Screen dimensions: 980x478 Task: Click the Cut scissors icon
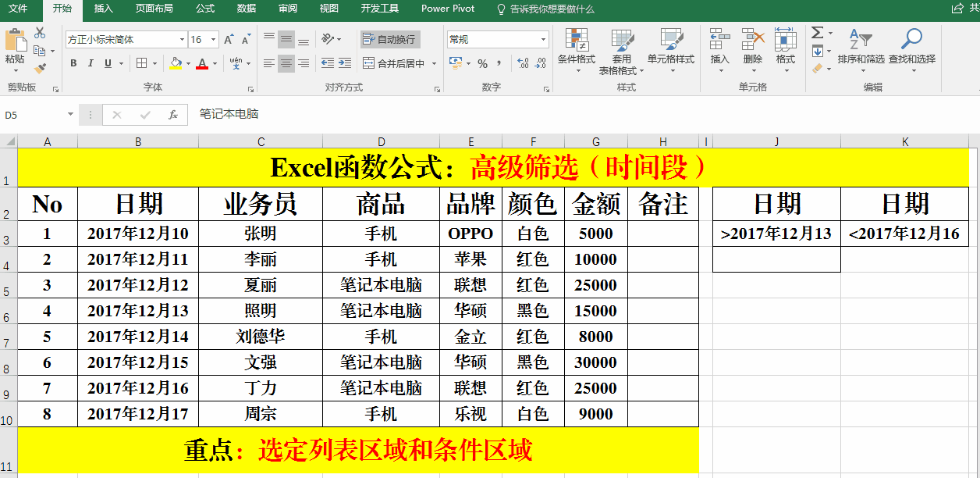click(x=40, y=33)
